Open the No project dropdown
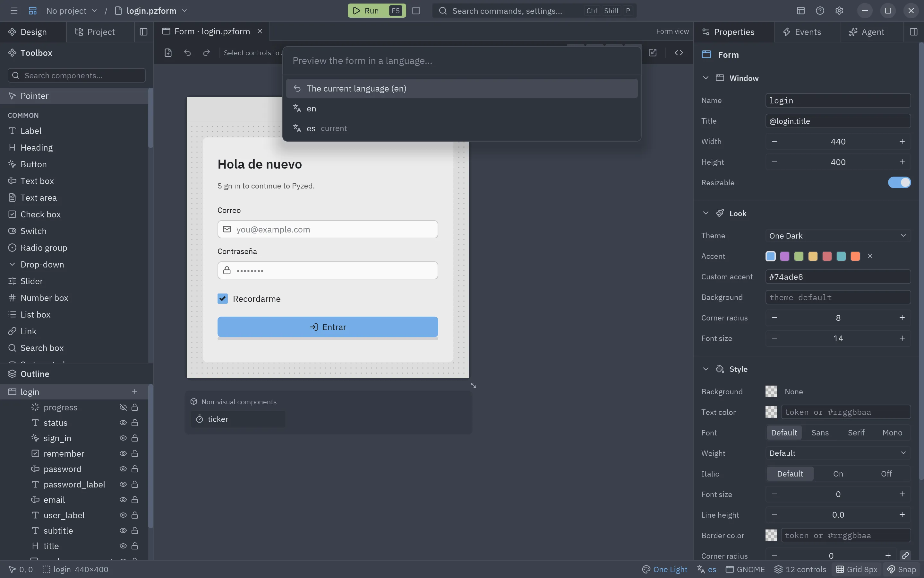The image size is (924, 578). pos(72,11)
